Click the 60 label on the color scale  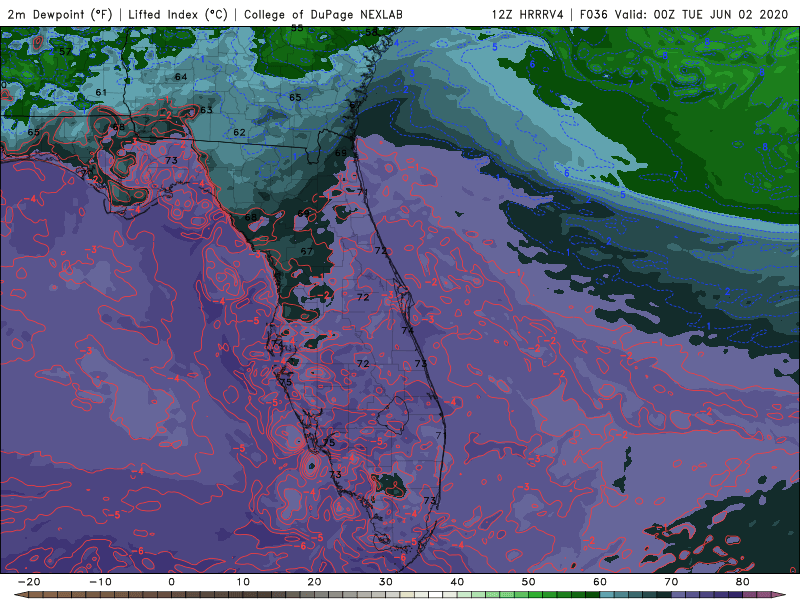click(600, 582)
